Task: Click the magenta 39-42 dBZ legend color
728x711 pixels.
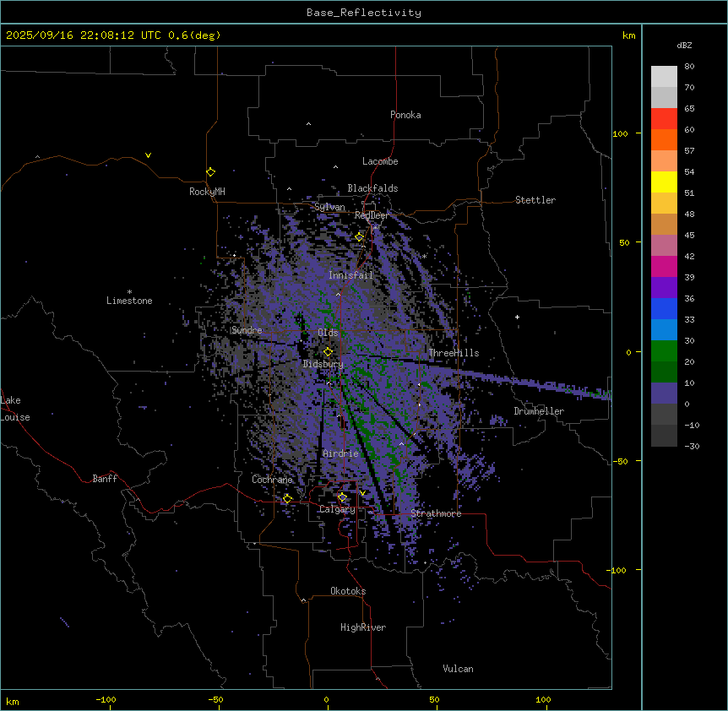Action: 664,267
